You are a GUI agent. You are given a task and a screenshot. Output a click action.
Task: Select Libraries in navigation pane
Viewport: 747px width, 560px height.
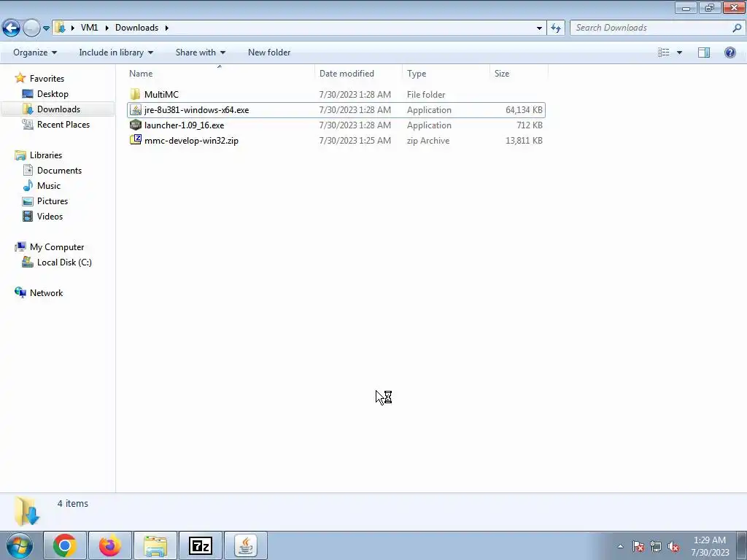pos(46,155)
